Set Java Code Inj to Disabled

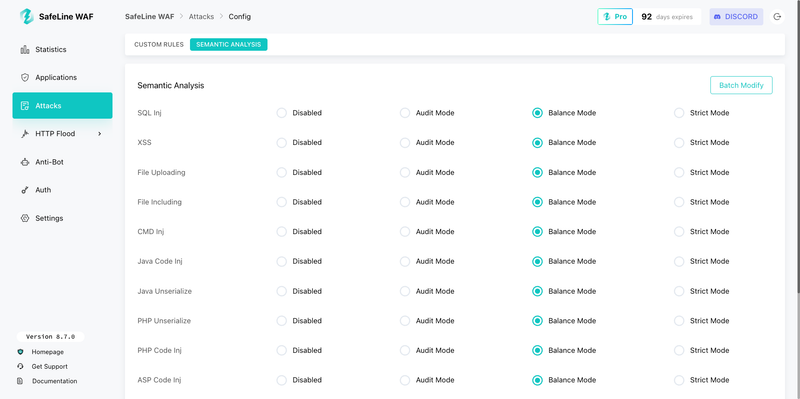pos(282,261)
